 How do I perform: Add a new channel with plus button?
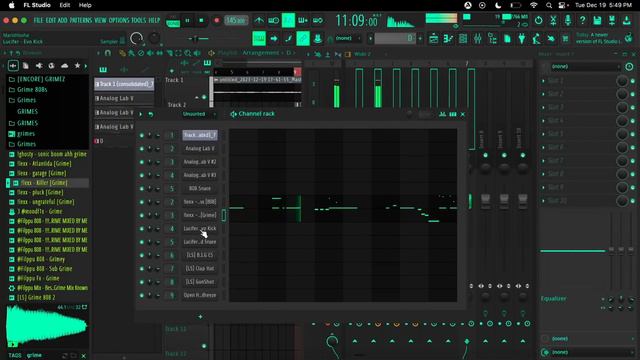coord(200,317)
